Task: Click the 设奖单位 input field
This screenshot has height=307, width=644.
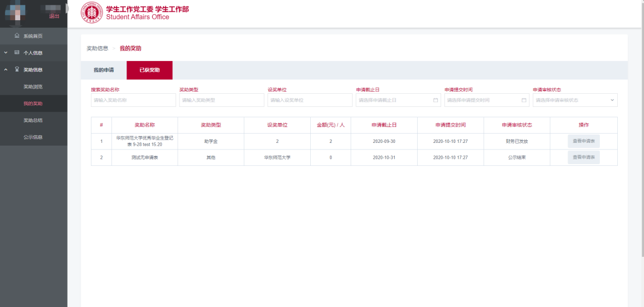Action: (x=310, y=100)
